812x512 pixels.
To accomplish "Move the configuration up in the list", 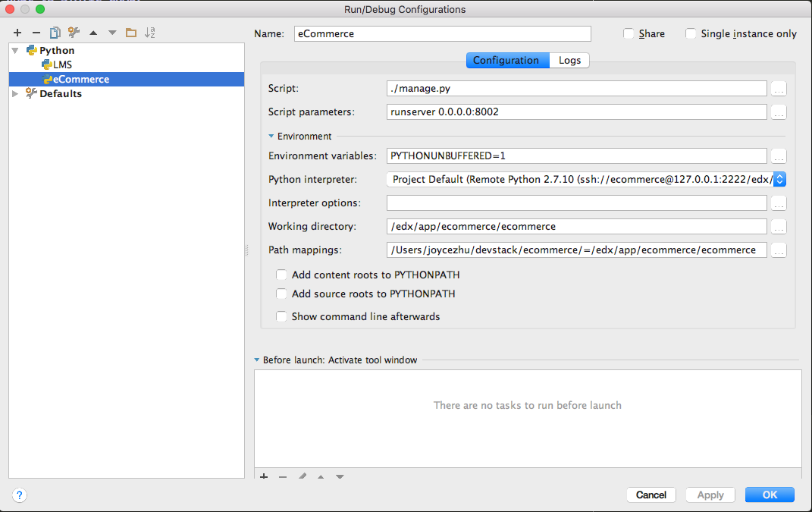I will point(93,33).
